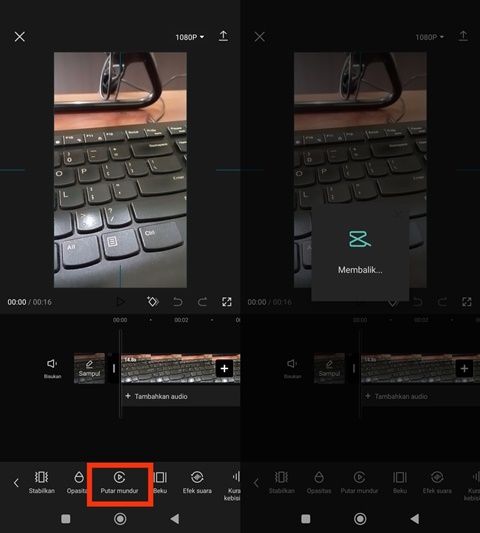Tap the Android home circle on the right screen
480x533 pixels.
(360, 519)
